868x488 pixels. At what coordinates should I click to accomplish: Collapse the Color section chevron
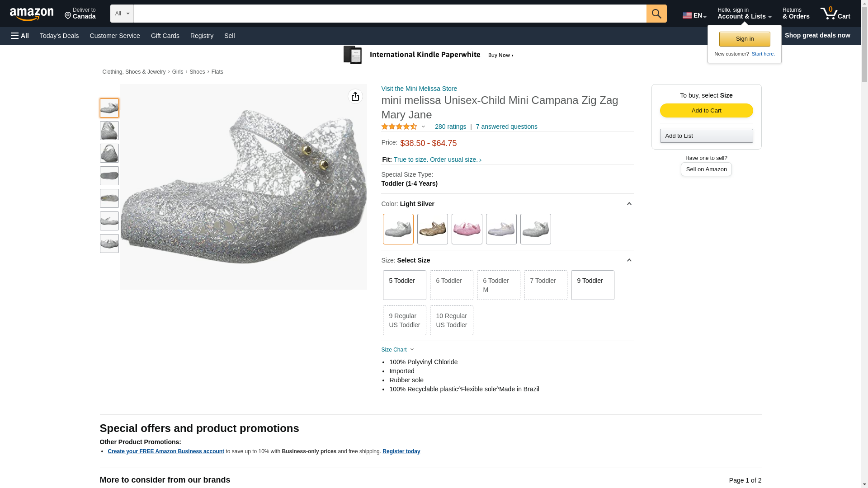tap(629, 204)
